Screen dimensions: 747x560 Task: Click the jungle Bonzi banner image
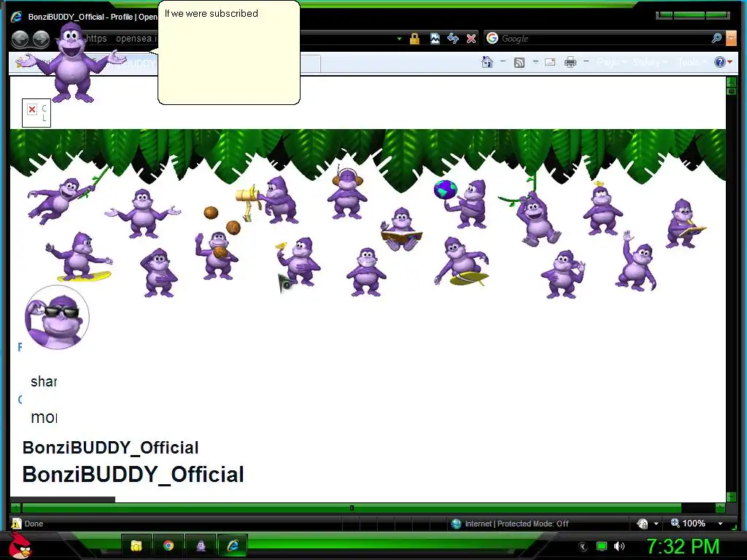click(x=368, y=214)
